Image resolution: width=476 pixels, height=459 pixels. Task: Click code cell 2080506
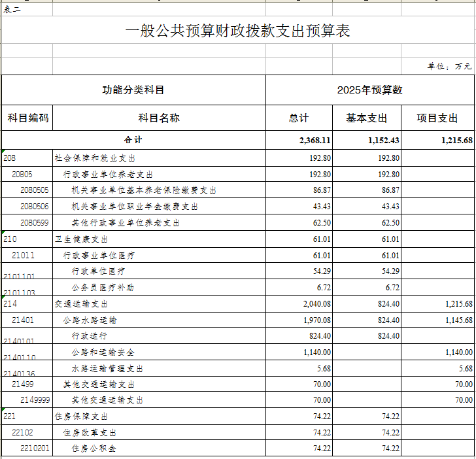(27, 207)
